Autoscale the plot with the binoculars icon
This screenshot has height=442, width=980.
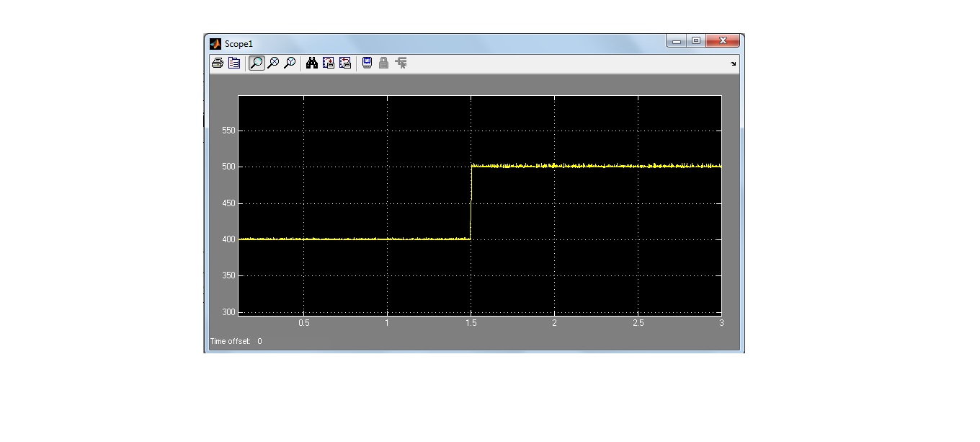[312, 63]
